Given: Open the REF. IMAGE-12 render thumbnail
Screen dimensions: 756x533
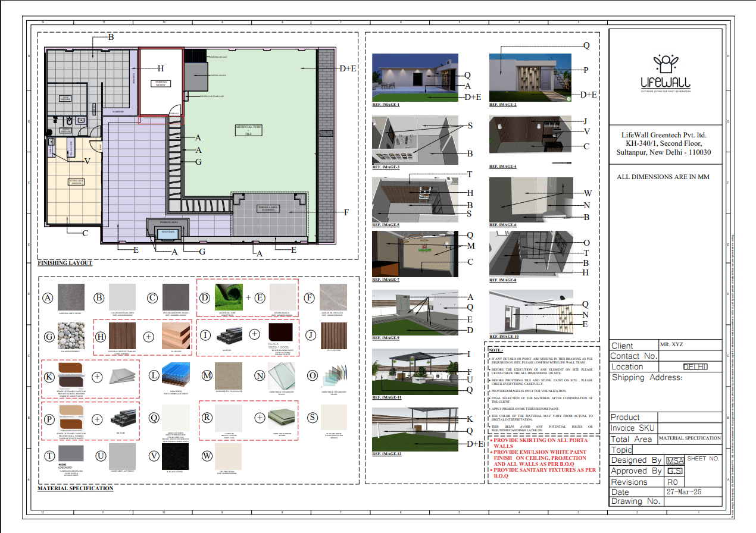Looking at the screenshot, I should click(x=415, y=429).
